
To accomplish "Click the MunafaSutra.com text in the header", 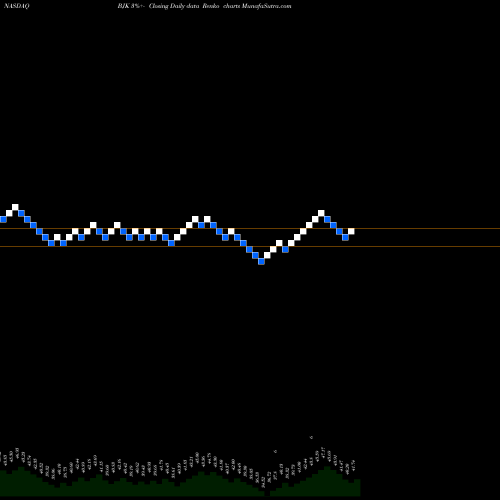I will pos(266,6).
